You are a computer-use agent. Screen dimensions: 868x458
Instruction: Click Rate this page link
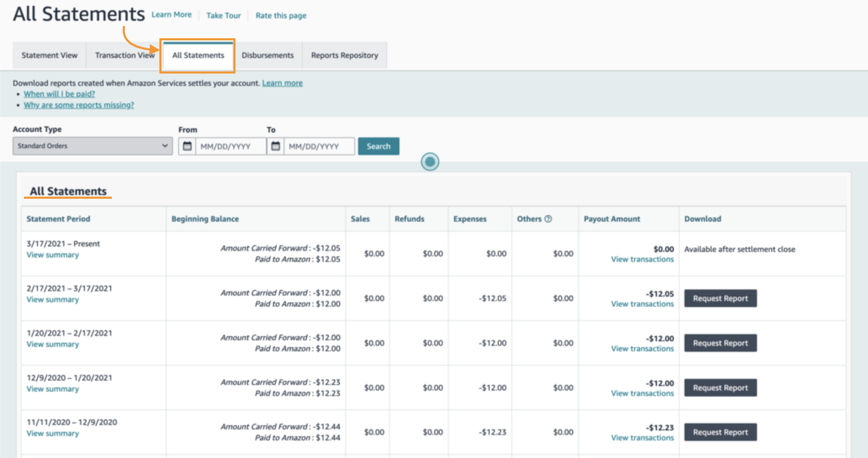281,16
